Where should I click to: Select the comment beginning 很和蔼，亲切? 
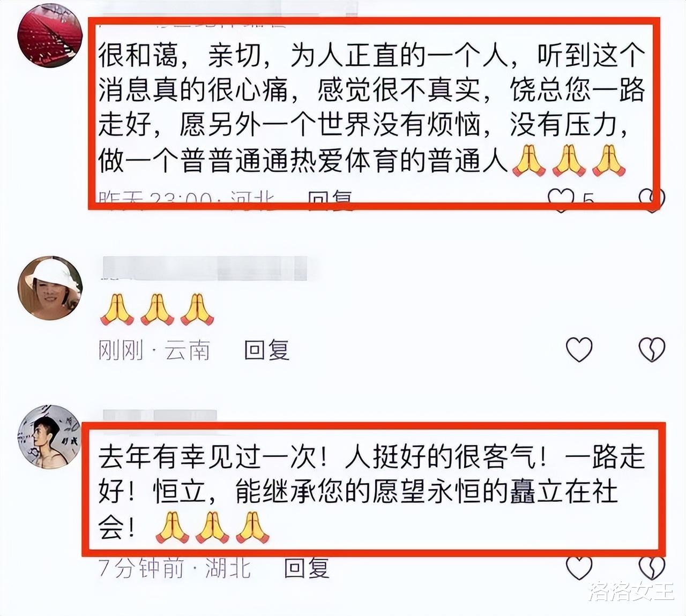[x=371, y=108]
